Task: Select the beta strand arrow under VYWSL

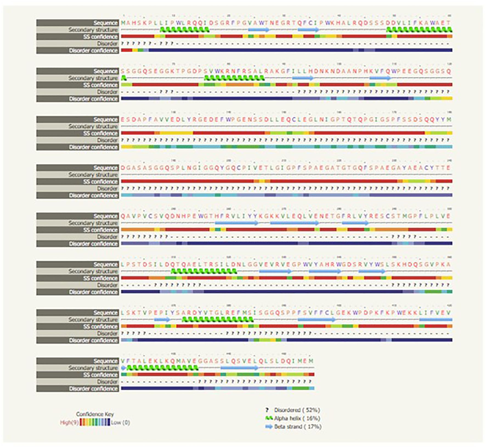Action: click(x=372, y=271)
